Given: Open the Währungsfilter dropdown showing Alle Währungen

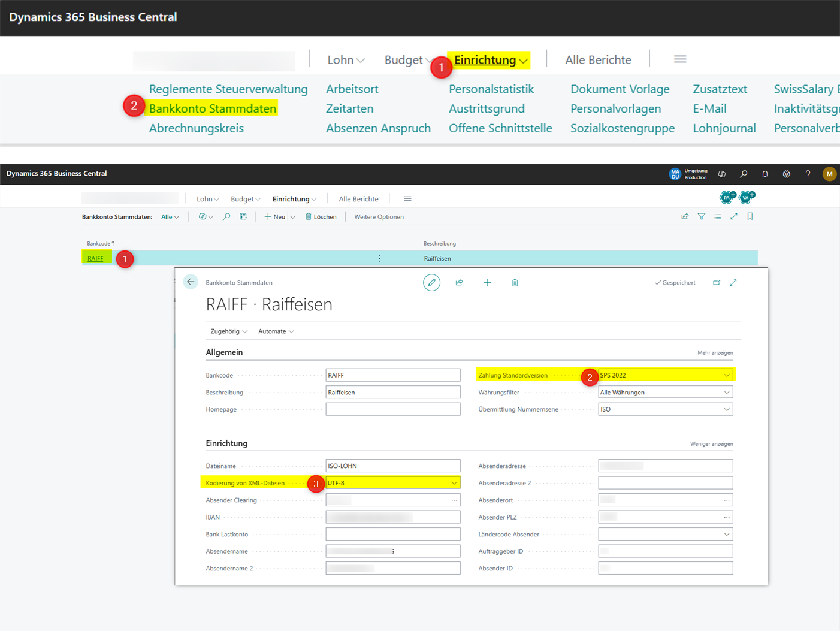Looking at the screenshot, I should [665, 393].
